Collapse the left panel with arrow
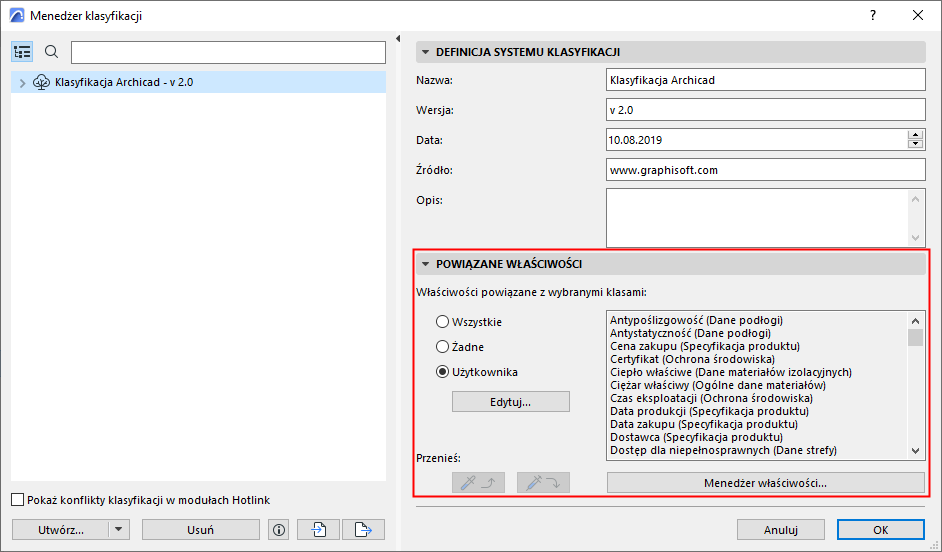Image resolution: width=942 pixels, height=552 pixels. tap(398, 38)
